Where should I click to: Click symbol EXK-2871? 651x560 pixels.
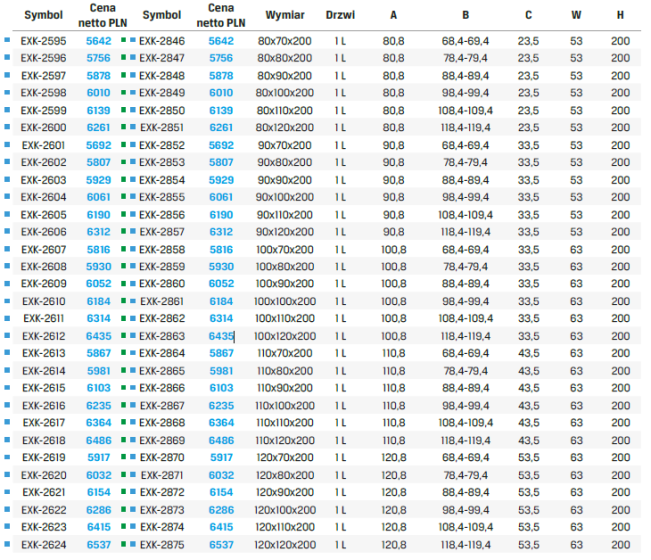162,477
